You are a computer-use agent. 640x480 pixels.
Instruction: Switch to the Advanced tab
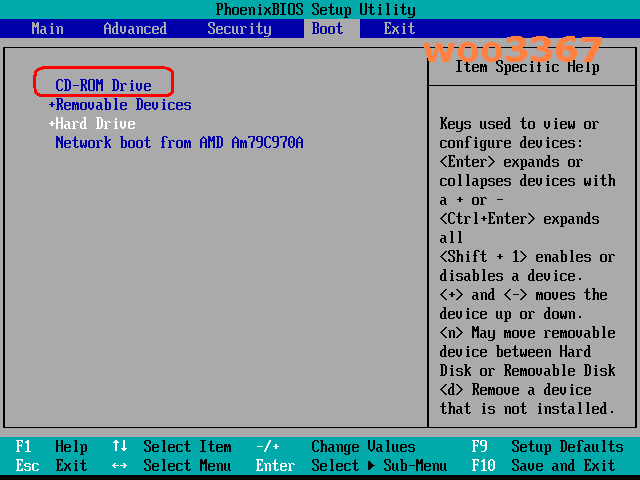(135, 28)
